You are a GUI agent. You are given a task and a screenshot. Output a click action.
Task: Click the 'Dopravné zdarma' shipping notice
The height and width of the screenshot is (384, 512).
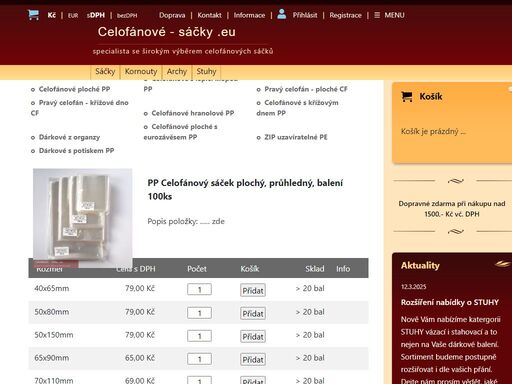(x=452, y=209)
